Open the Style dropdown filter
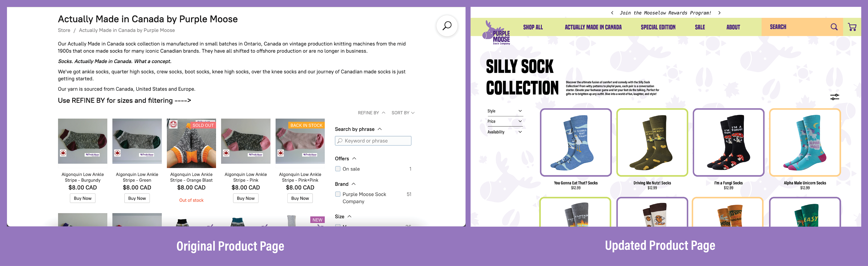This screenshot has width=868, height=266. point(505,111)
